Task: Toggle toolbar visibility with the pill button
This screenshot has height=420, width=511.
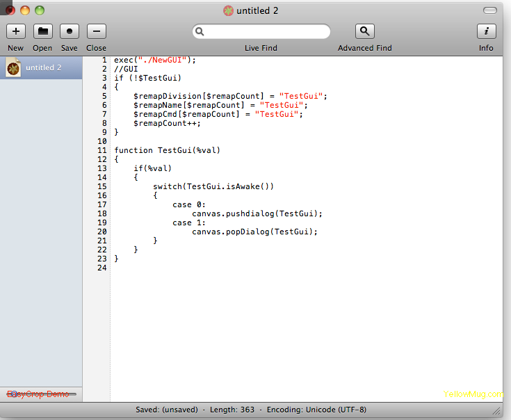Action: (x=490, y=10)
